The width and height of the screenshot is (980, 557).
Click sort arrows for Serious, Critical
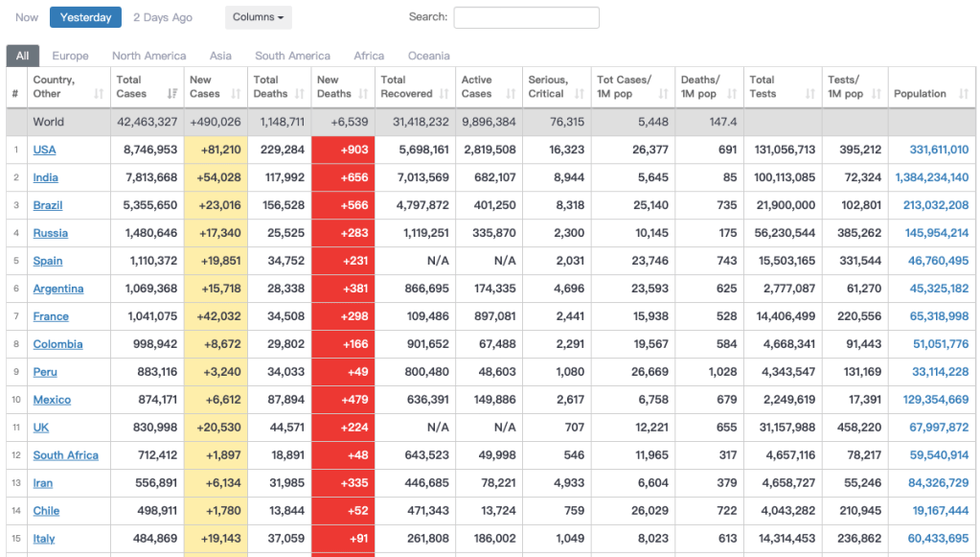coord(580,94)
